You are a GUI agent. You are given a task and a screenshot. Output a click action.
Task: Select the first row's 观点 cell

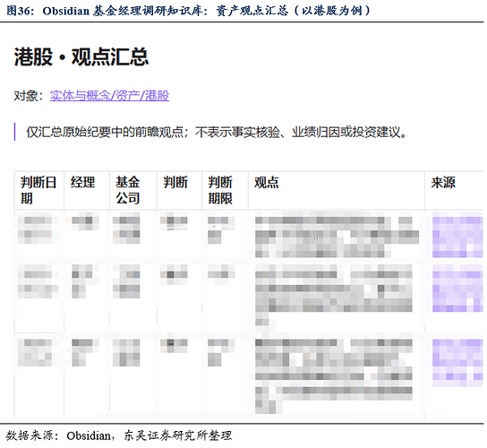(337, 237)
